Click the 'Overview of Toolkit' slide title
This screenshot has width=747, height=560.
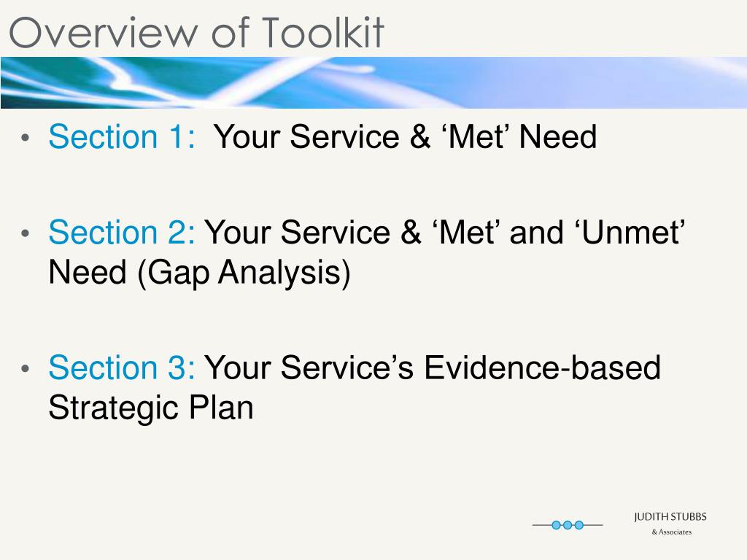coord(196,32)
